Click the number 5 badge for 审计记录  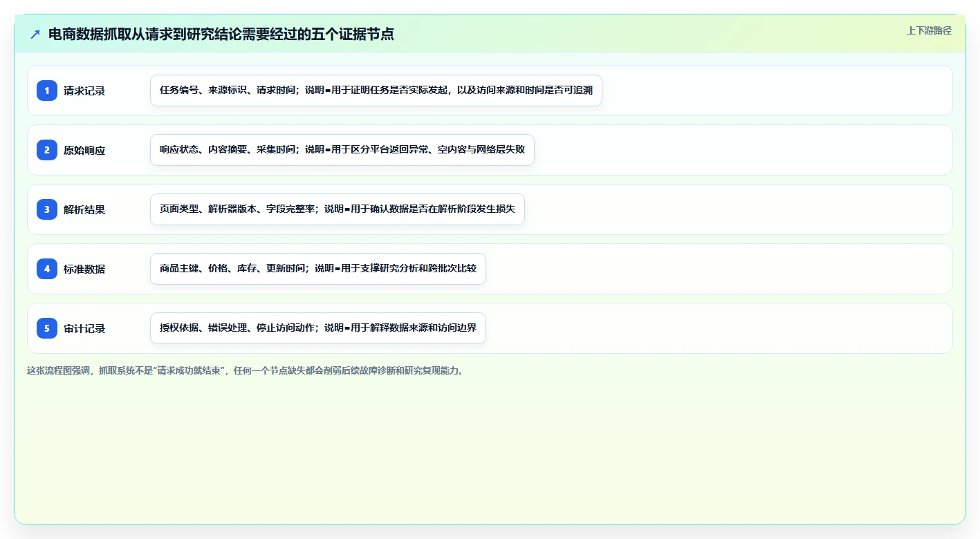pyautogui.click(x=47, y=328)
